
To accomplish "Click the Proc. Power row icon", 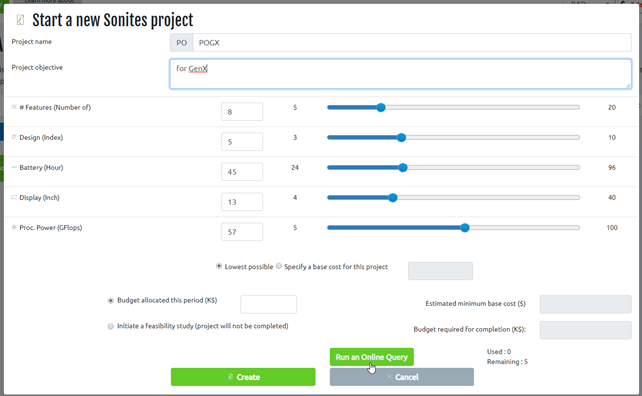I will click(14, 227).
